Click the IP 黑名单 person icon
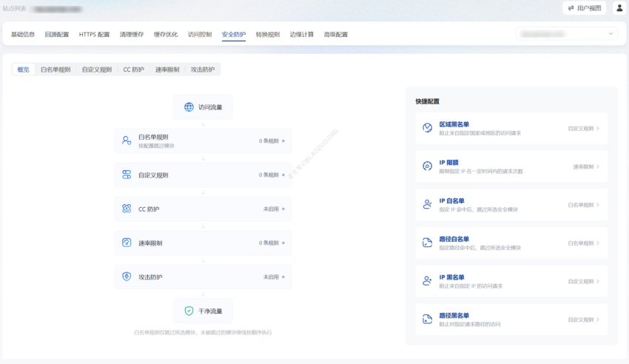 coord(427,281)
